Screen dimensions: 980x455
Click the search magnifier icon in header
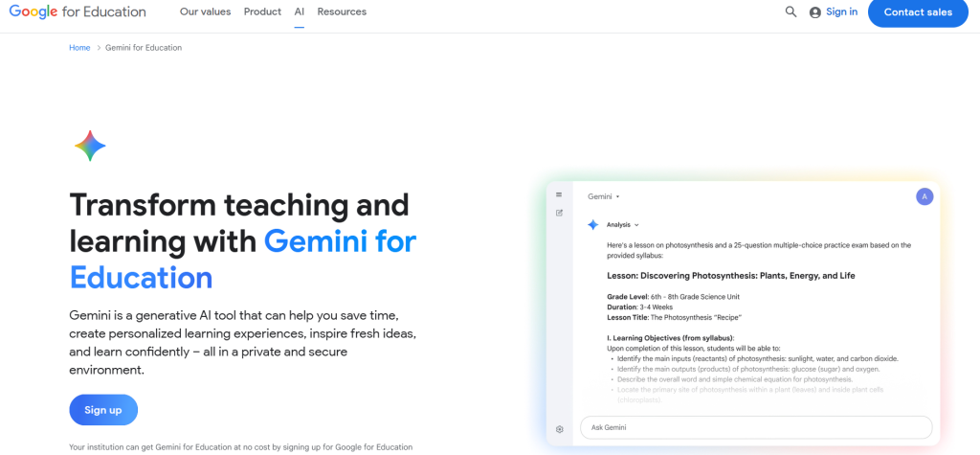pyautogui.click(x=791, y=12)
